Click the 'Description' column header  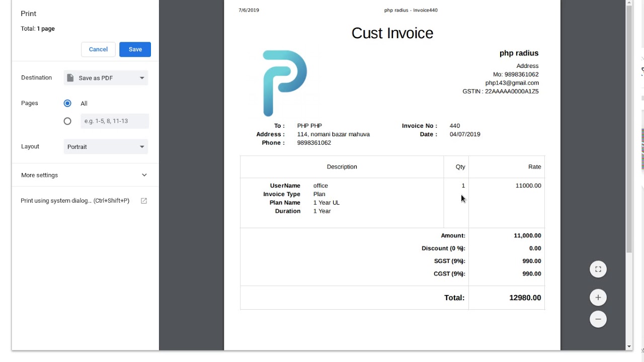click(x=342, y=167)
